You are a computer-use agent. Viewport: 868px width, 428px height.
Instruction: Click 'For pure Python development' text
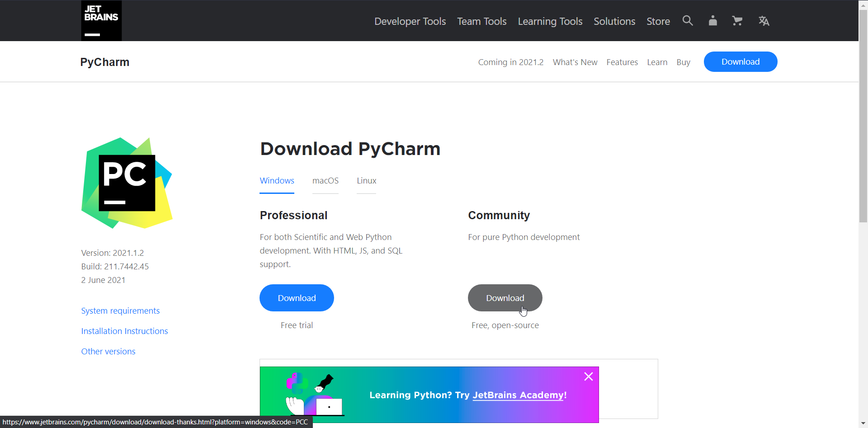[x=524, y=237]
